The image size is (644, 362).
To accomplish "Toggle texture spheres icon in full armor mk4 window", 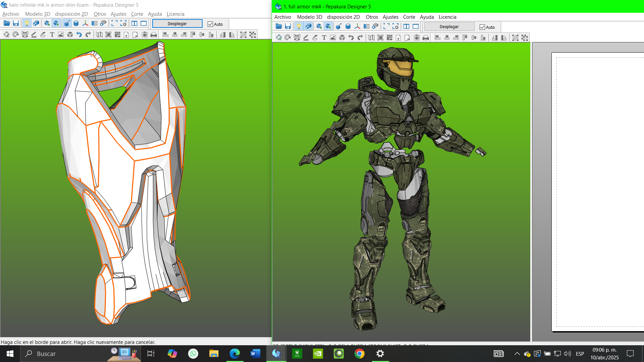I will click(308, 26).
